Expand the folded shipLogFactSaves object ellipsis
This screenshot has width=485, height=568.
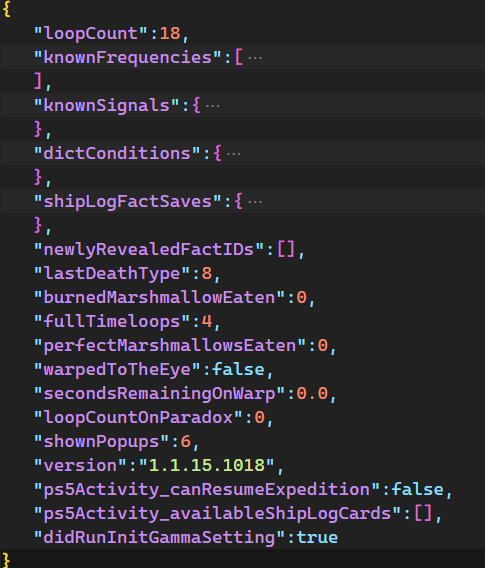point(255,202)
